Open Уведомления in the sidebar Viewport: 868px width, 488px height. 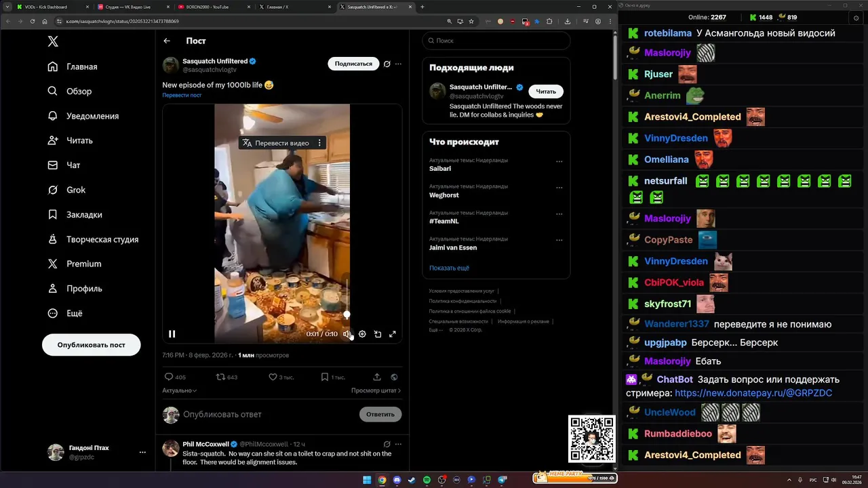coord(83,116)
